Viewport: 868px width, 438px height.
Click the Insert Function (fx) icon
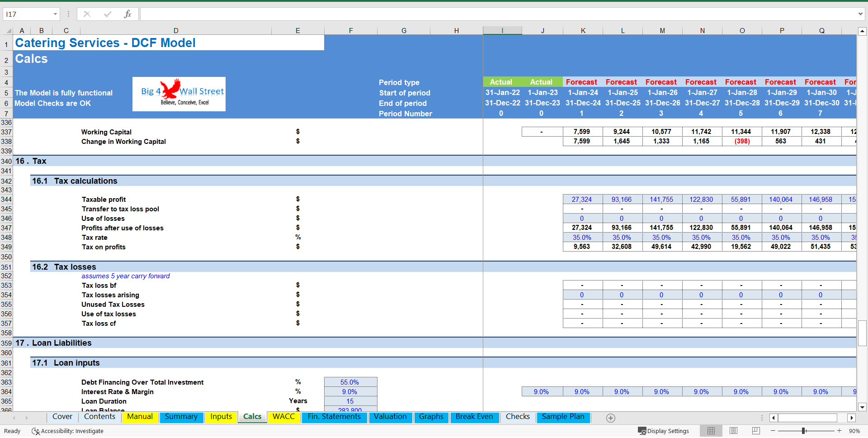pyautogui.click(x=128, y=14)
